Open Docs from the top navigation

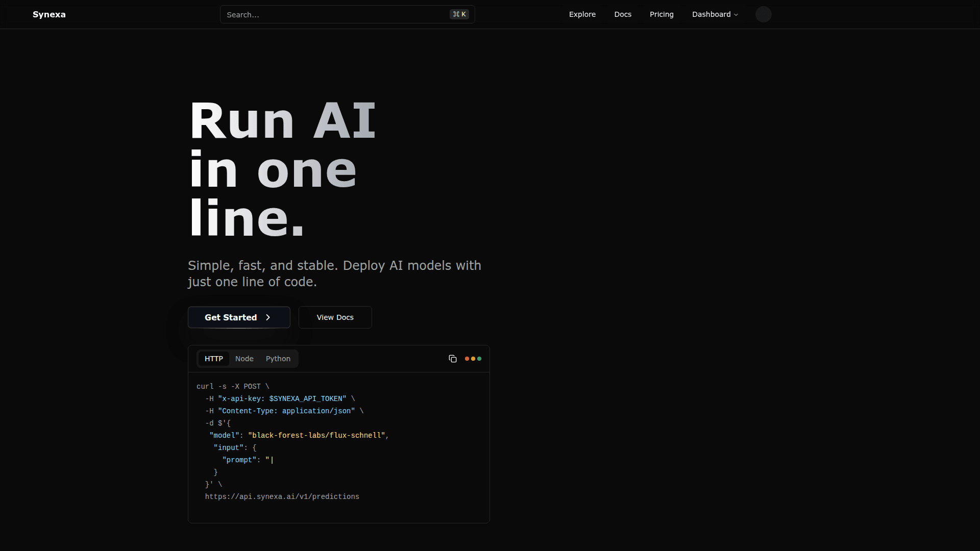pos(622,14)
